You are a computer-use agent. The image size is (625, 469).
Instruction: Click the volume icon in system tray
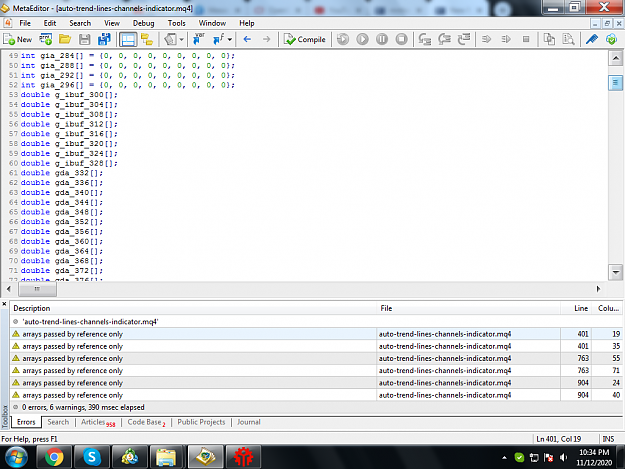pyautogui.click(x=563, y=457)
